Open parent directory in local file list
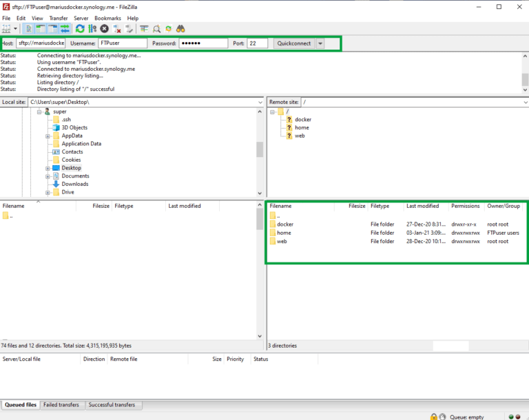The width and height of the screenshot is (529, 420). pyautogui.click(x=8, y=216)
